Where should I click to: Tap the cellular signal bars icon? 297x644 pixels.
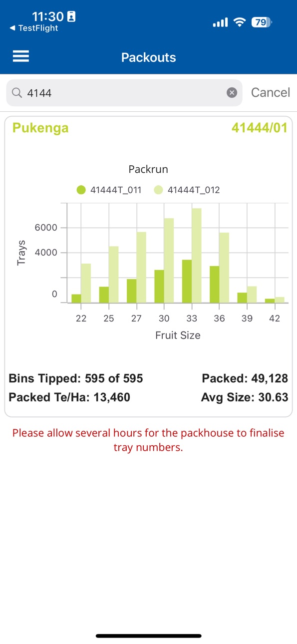220,22
